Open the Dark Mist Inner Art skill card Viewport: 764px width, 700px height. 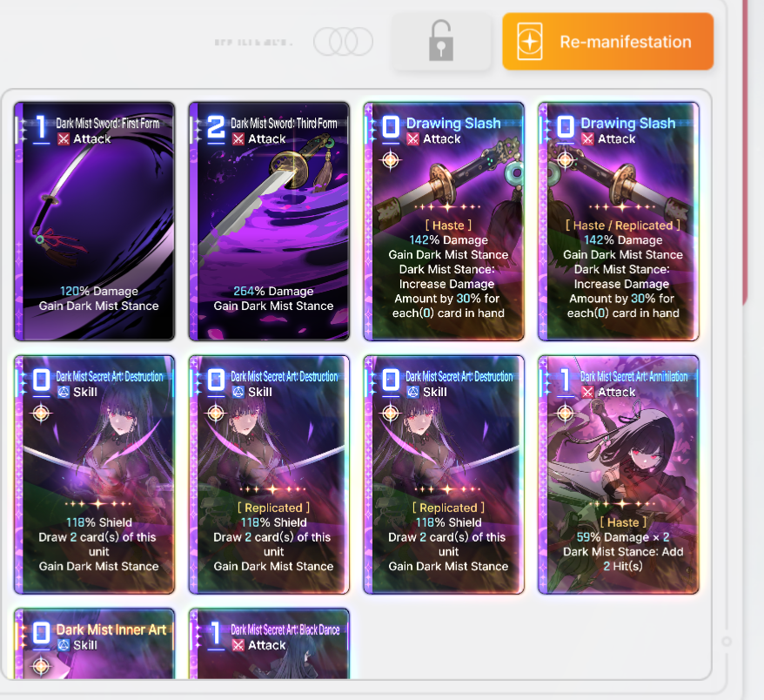click(94, 643)
